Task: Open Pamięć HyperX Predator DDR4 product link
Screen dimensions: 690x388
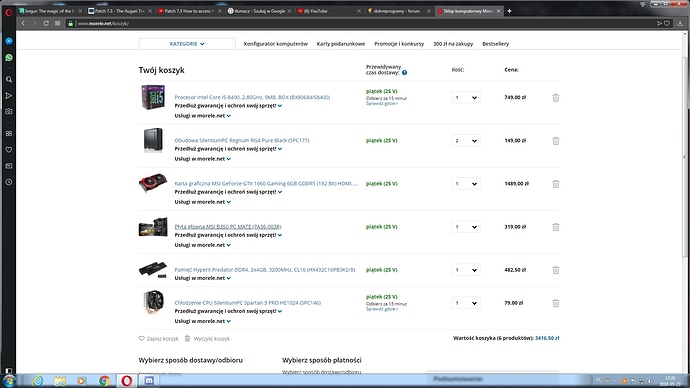Action: pos(264,270)
